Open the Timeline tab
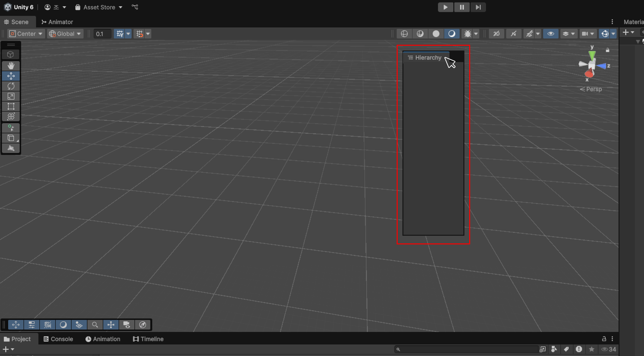 pos(148,339)
